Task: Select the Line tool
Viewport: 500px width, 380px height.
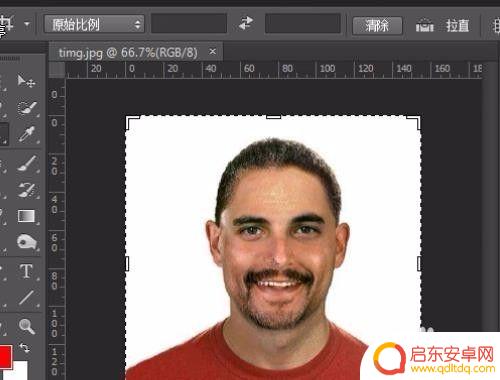Action: [26, 298]
